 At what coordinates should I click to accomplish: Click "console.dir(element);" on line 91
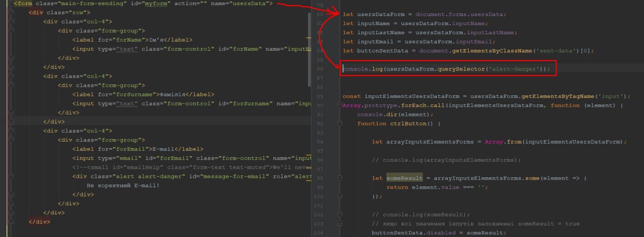click(x=395, y=114)
